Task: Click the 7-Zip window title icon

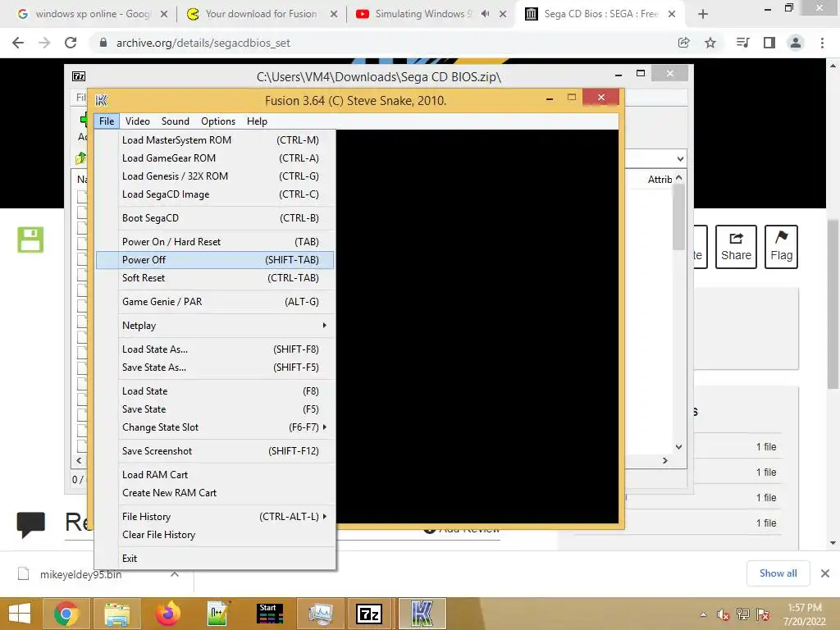Action: [79, 76]
